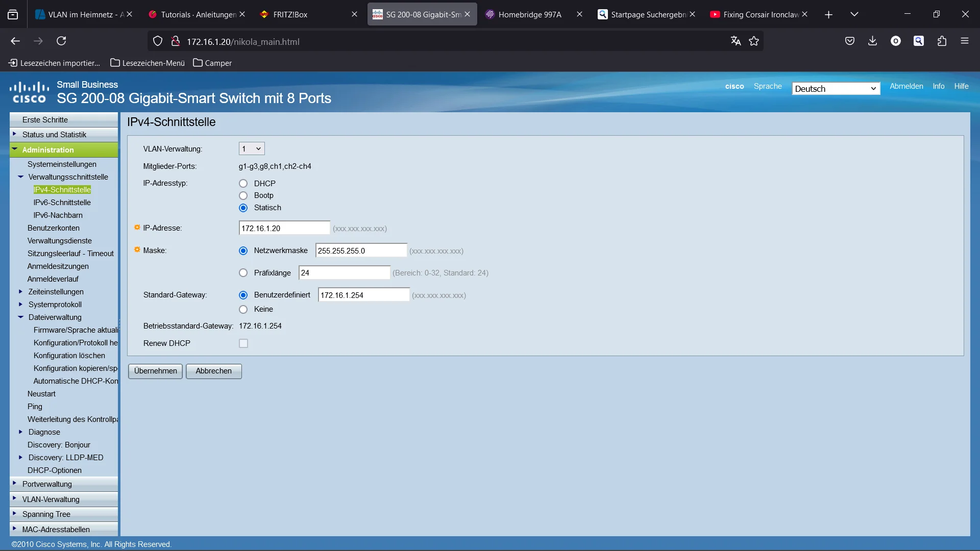Expand the Zeiteinstellungen tree node
Screen dimensions: 980x551
pos(21,292)
